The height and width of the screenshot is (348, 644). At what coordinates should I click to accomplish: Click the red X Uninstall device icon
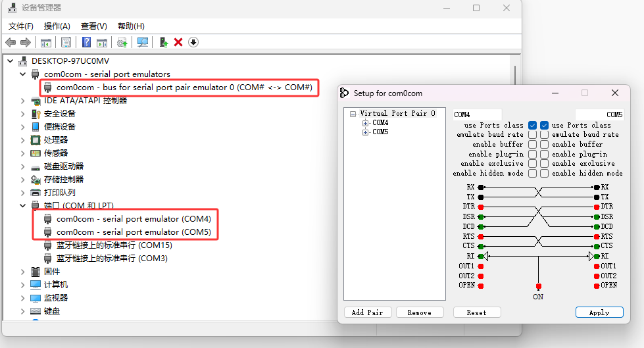click(x=178, y=42)
